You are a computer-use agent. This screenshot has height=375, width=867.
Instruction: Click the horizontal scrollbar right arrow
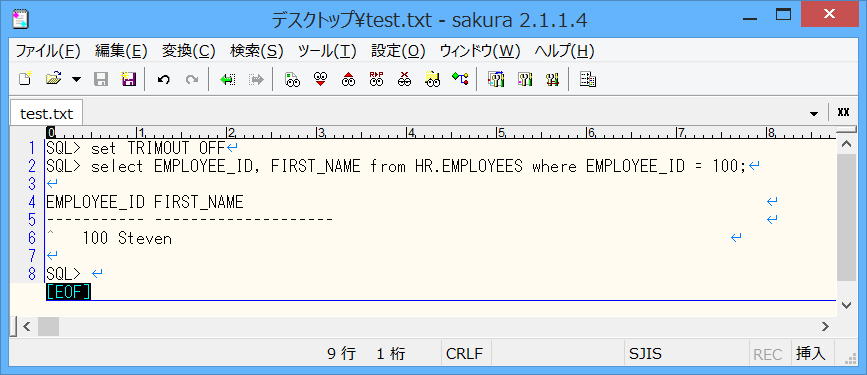pos(826,326)
